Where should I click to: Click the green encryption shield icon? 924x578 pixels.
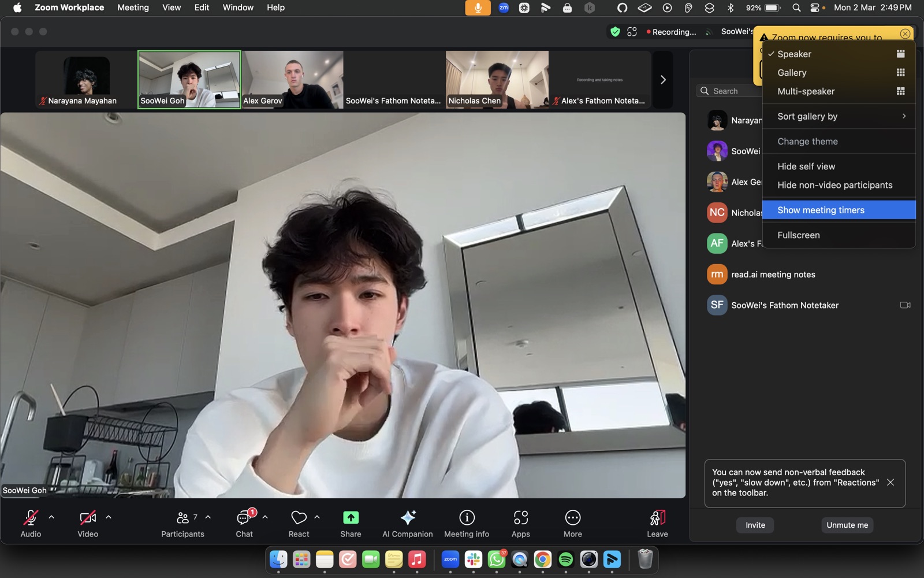coord(615,32)
